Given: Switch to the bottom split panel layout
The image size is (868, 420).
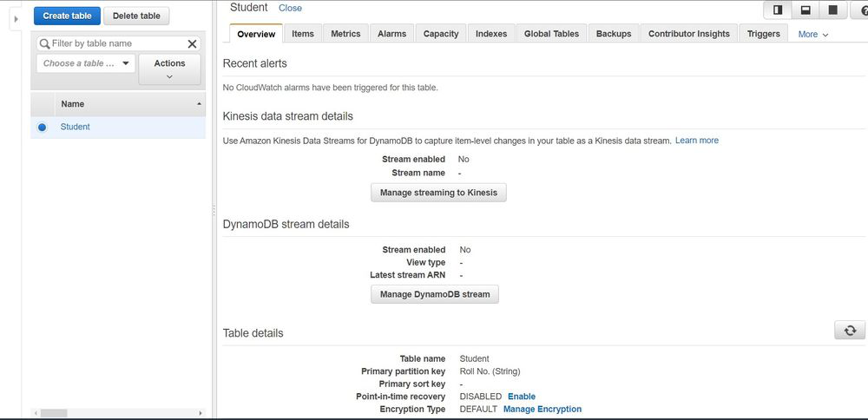Looking at the screenshot, I should click(806, 10).
